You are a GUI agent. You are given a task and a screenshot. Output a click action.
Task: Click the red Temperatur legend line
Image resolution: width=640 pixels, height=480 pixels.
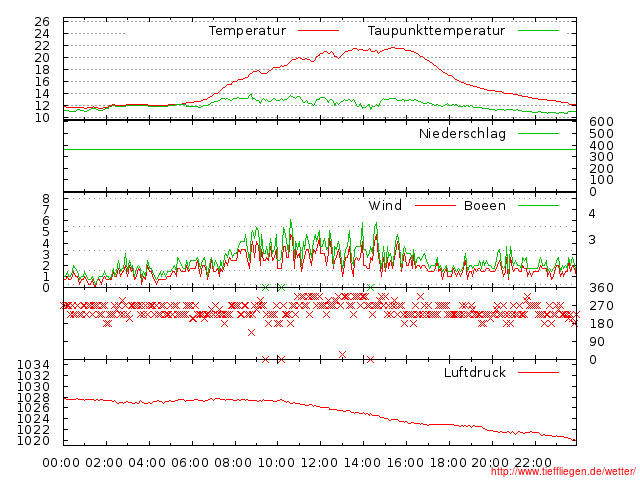click(x=318, y=31)
